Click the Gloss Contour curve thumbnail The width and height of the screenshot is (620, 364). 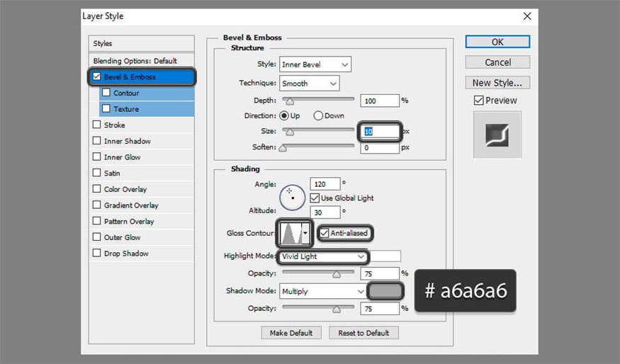coord(291,232)
